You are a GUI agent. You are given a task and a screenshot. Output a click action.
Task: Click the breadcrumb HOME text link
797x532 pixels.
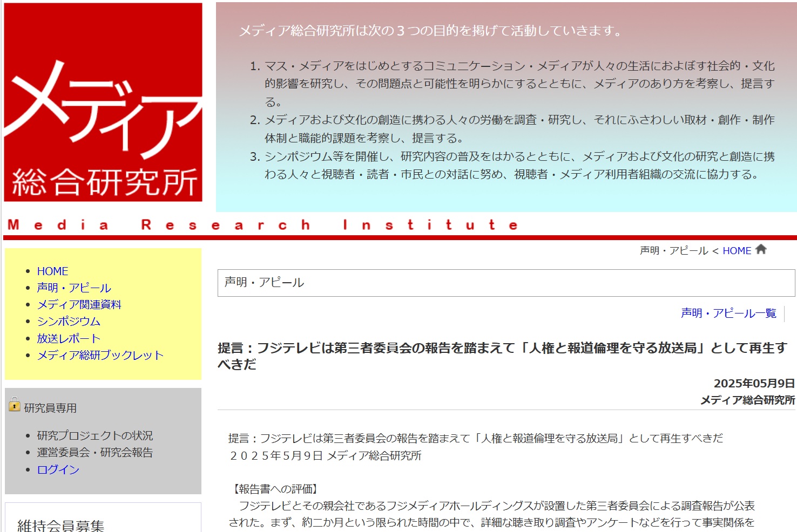tap(737, 250)
